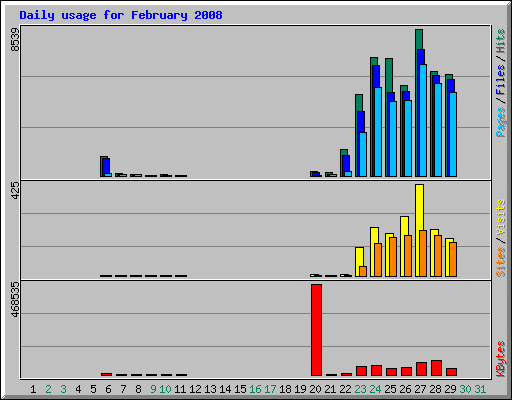Click the 425 visits axis value
Image resolution: width=512 pixels, height=400 pixels.
[x=15, y=190]
